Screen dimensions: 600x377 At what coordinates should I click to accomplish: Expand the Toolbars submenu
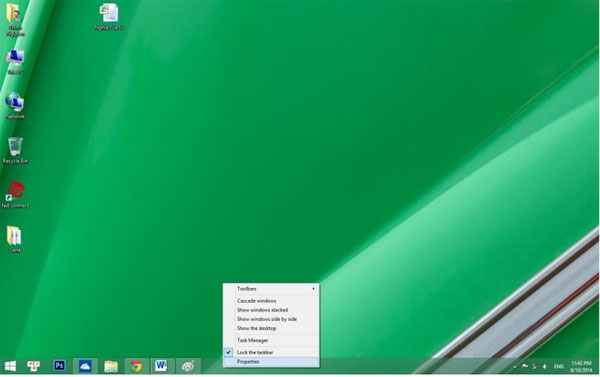click(271, 289)
